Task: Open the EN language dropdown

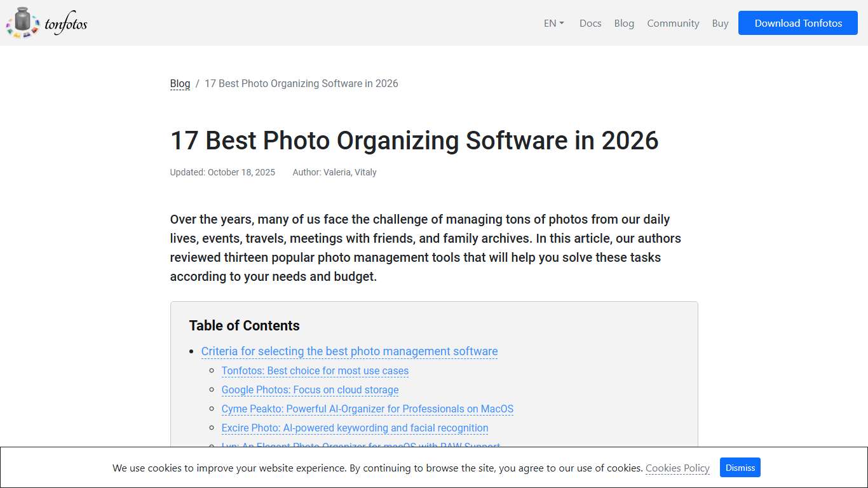Action: (549, 23)
